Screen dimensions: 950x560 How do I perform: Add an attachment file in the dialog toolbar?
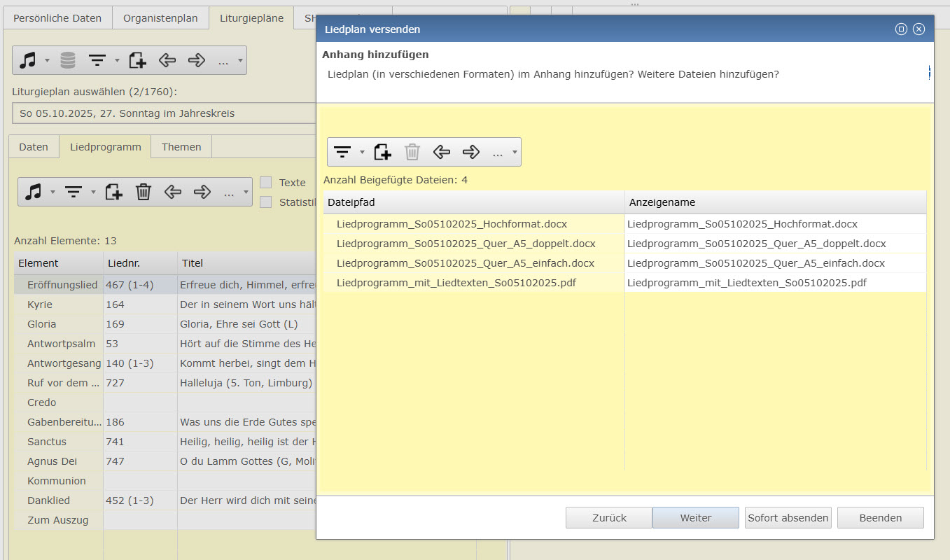tap(383, 152)
